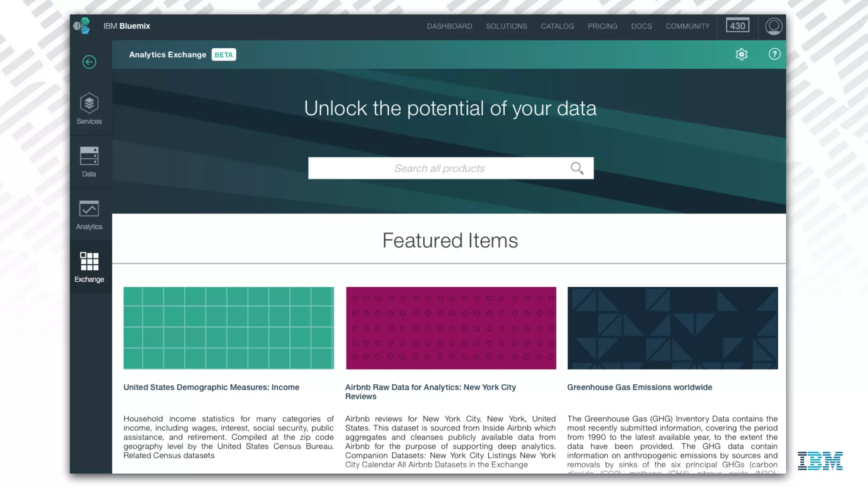Open the user profile avatar
This screenshot has height=488, width=868.
(773, 26)
